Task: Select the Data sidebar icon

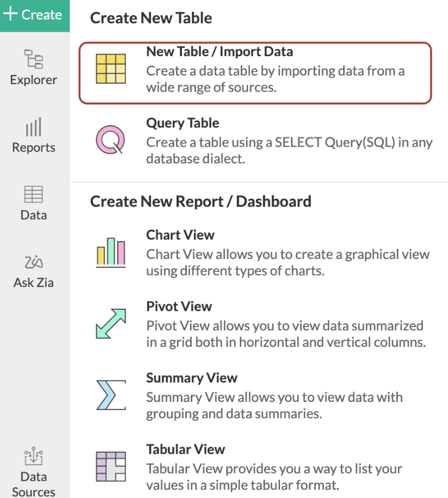Action: pos(33,195)
